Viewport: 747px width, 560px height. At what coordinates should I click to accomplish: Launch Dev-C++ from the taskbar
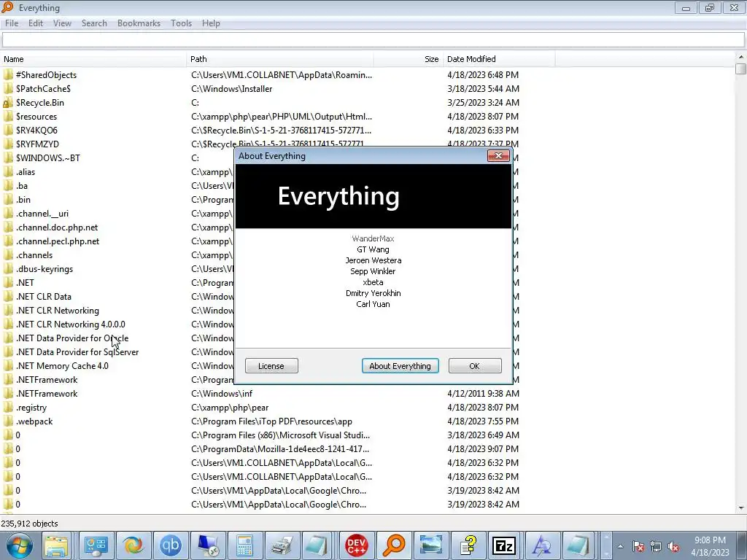click(x=356, y=545)
